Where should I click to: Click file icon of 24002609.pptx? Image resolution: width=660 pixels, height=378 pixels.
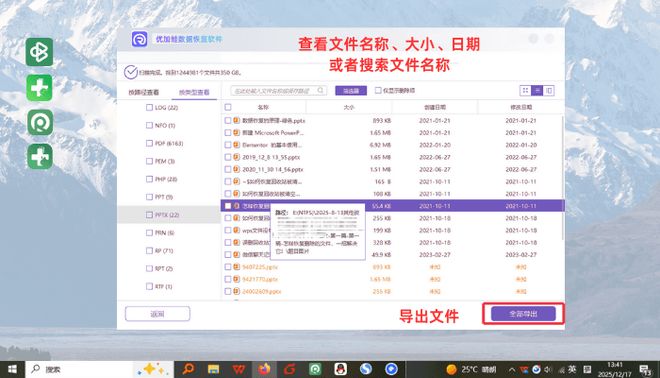(237, 291)
